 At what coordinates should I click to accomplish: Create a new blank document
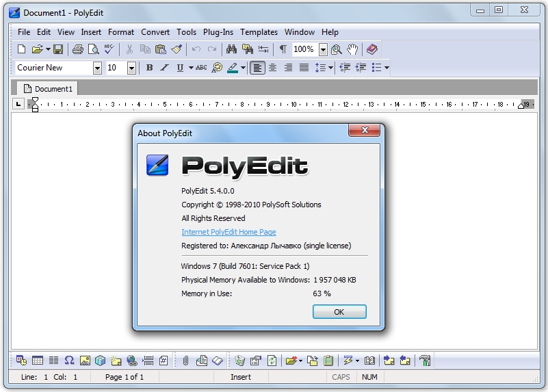coord(22,49)
